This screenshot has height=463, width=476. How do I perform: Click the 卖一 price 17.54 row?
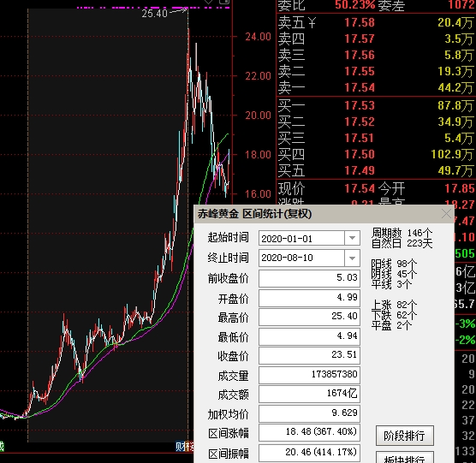(x=376, y=87)
